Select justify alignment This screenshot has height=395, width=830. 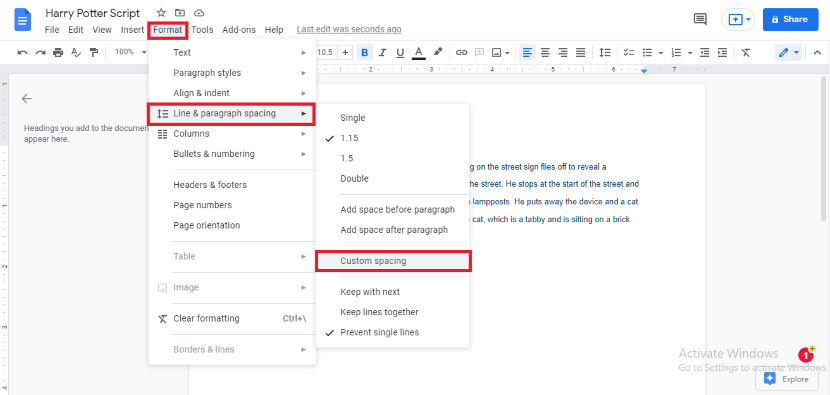(581, 52)
